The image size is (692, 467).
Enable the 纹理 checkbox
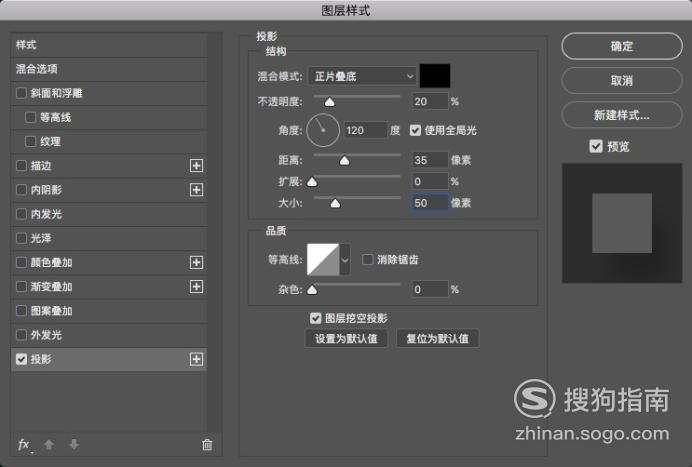(30, 142)
